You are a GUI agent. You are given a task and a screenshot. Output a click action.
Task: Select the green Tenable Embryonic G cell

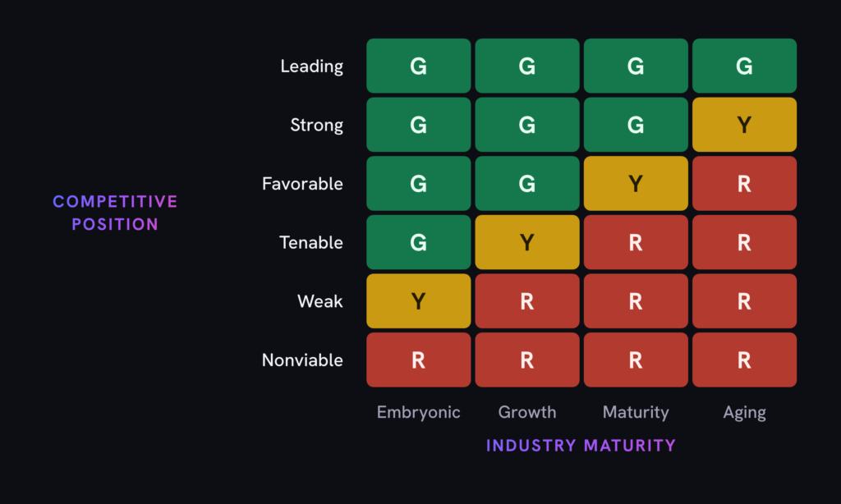tap(418, 242)
